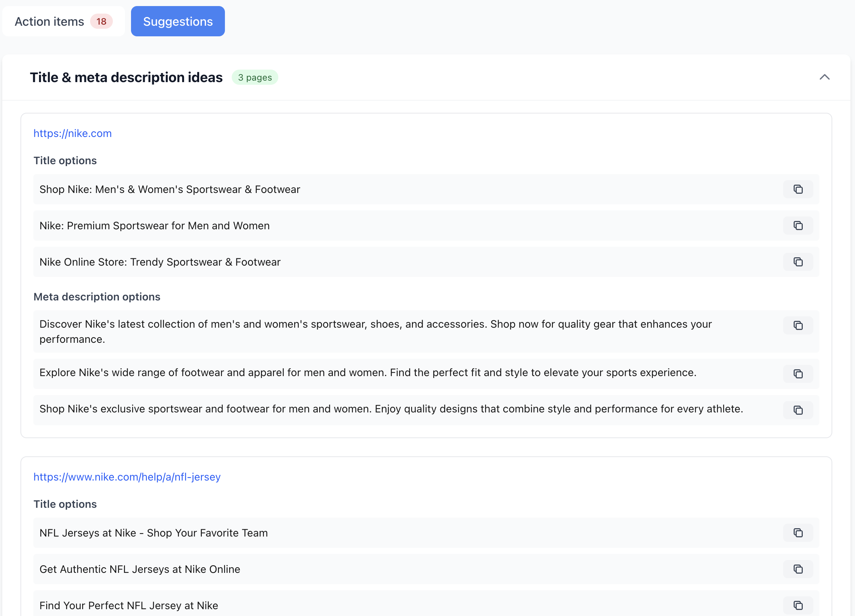
Task: Click the 18 count badge on Action items
Action: pyautogui.click(x=101, y=22)
